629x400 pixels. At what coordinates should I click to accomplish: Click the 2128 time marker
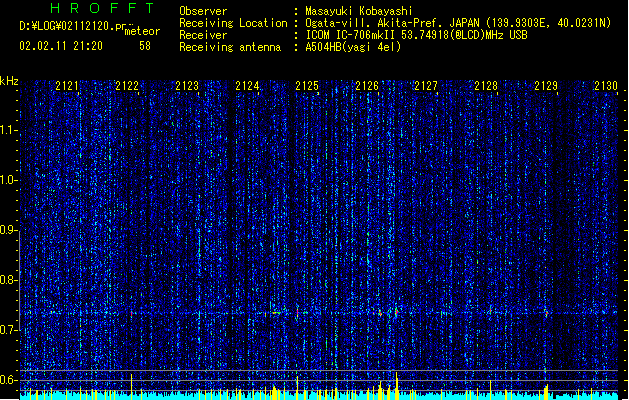(x=486, y=86)
